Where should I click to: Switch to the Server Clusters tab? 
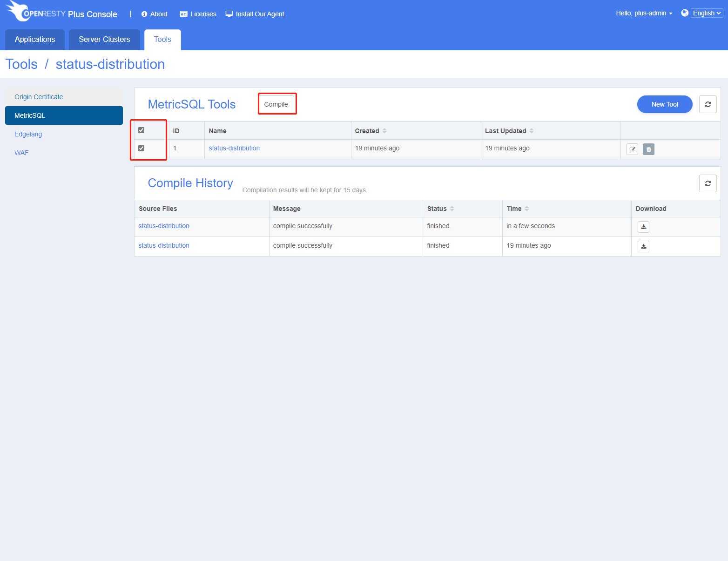coord(104,40)
